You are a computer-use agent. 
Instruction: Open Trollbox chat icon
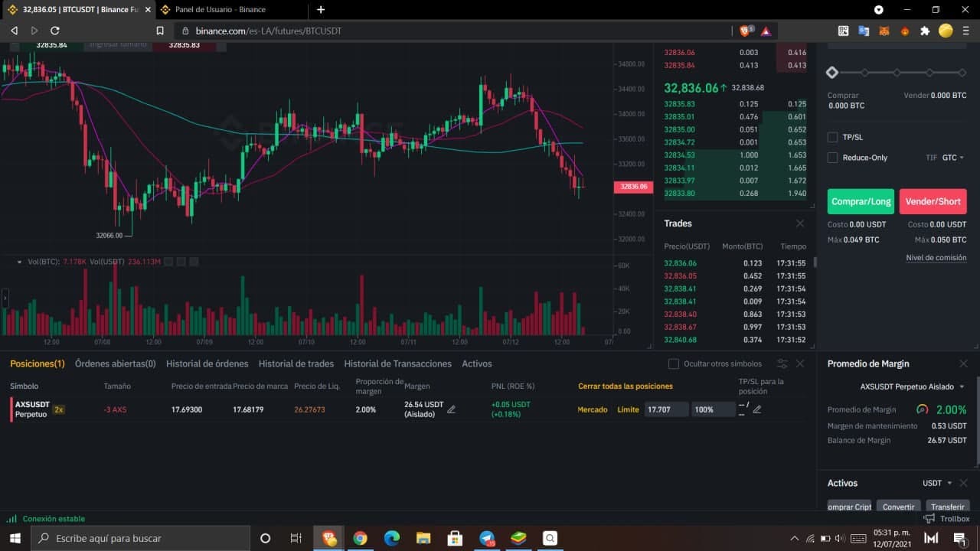tap(929, 519)
